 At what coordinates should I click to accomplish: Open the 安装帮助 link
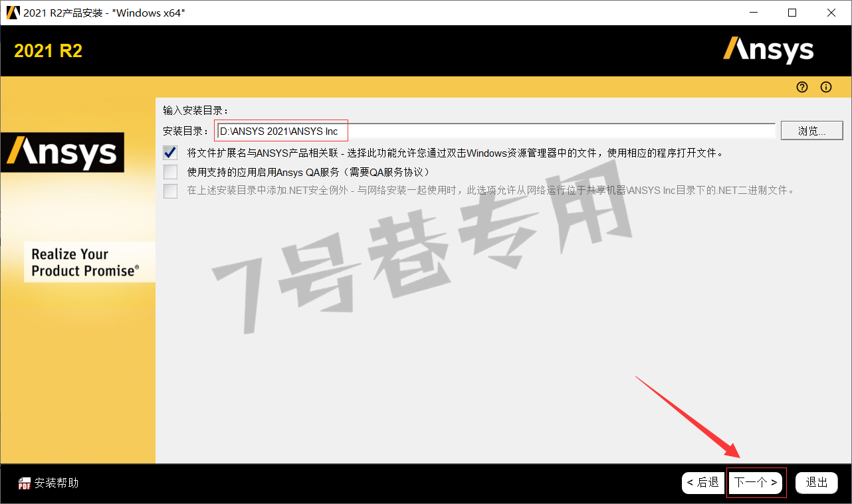[56, 483]
